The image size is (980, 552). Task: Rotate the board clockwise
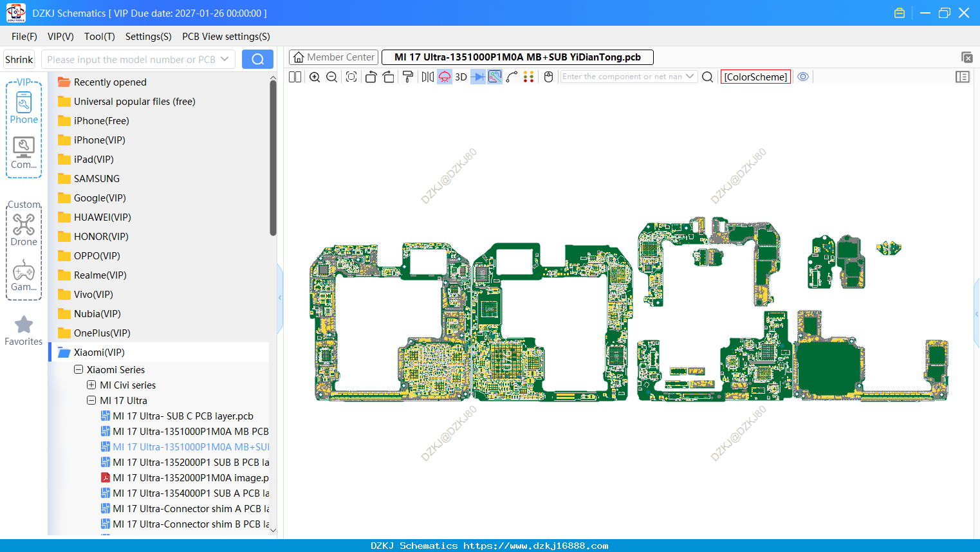(389, 77)
